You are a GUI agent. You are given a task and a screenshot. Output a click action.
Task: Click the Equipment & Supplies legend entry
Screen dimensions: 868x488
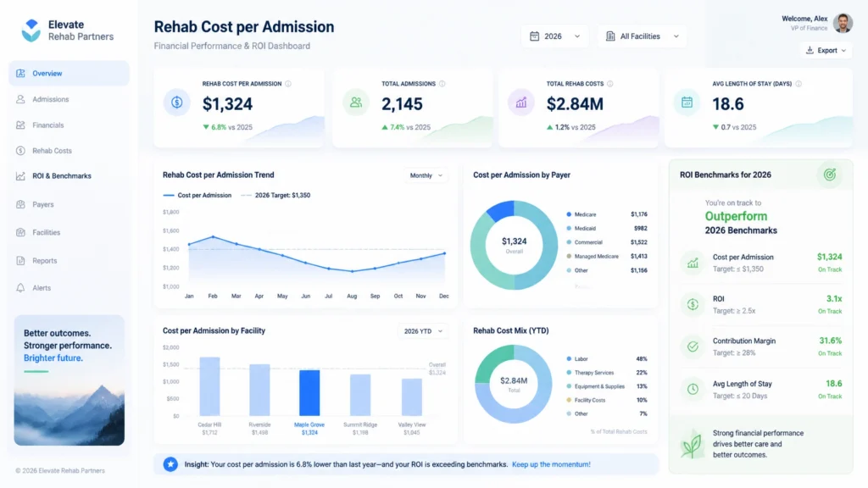pos(607,386)
